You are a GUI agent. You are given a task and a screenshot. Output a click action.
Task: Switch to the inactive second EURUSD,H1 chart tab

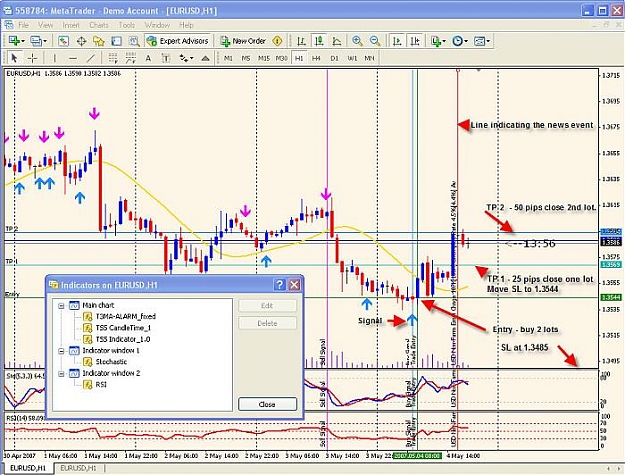click(x=78, y=469)
